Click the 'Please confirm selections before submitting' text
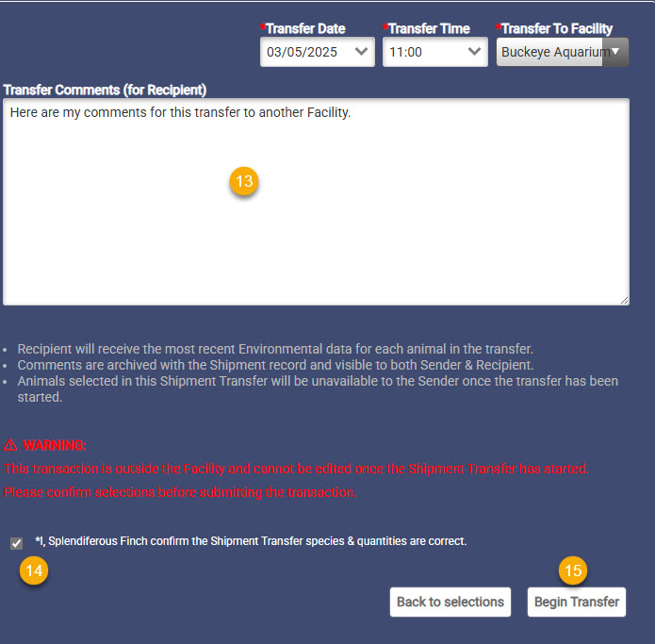The image size is (655, 644). coord(180,492)
